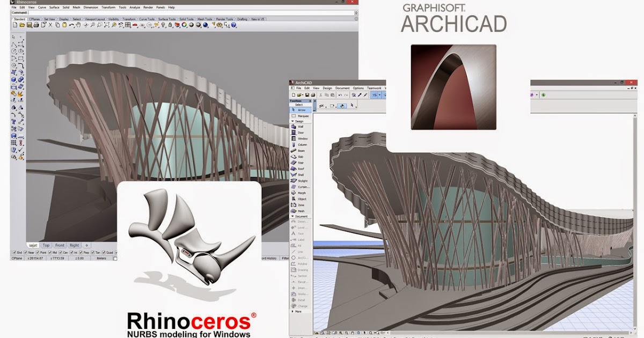The height and width of the screenshot is (338, 644).
Task: Toggle the Quad osnap checkbox in Rhino
Action: click(x=104, y=253)
